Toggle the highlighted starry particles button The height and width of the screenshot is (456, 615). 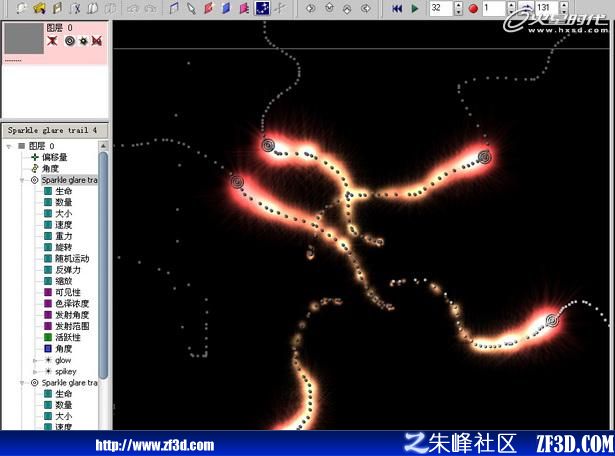(x=262, y=8)
